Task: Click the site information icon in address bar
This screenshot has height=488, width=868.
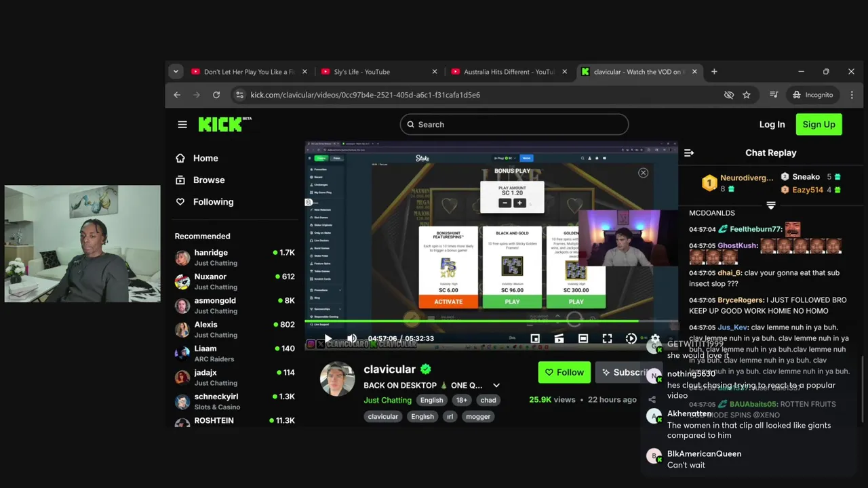Action: tap(239, 95)
